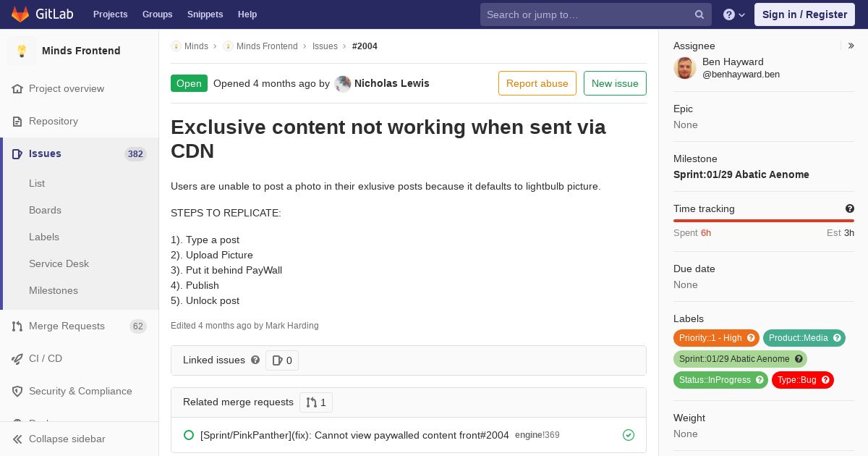Open the Groups menu

click(157, 14)
